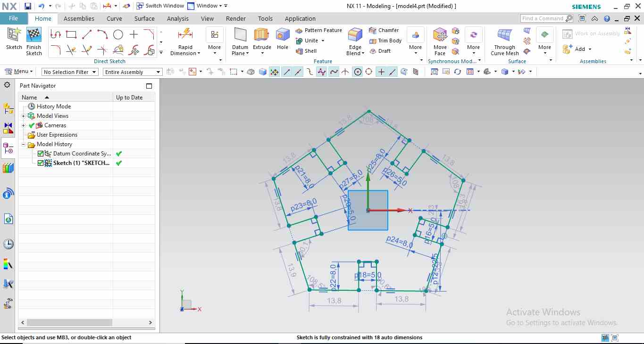The height and width of the screenshot is (344, 644).
Task: Select User Expressions in Part Navigator
Action: (57, 135)
